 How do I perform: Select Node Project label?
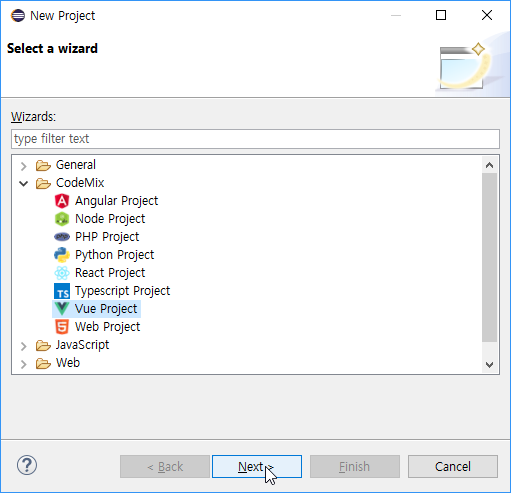[x=110, y=219]
